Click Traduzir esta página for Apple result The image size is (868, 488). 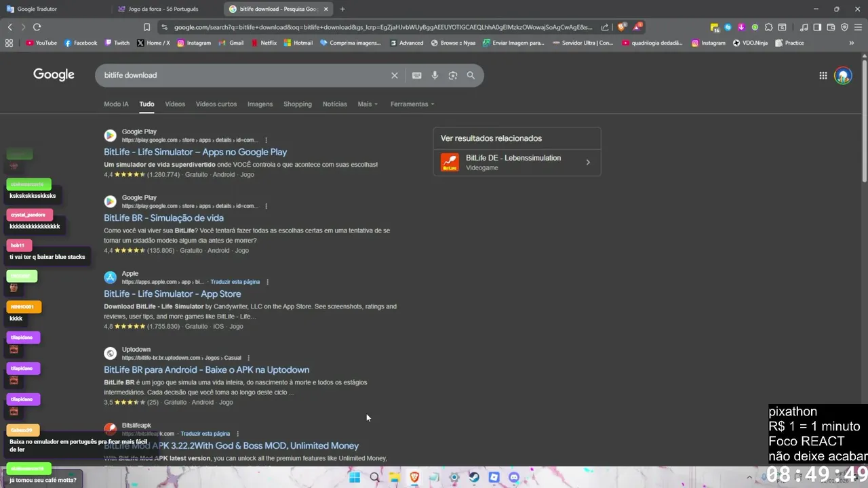[x=235, y=282]
